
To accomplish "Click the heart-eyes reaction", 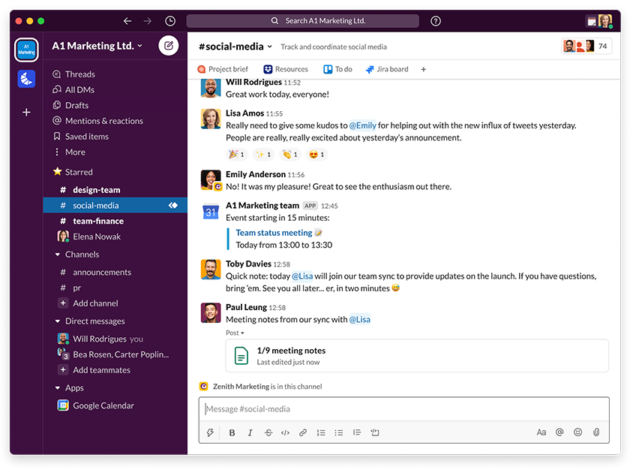I will pyautogui.click(x=317, y=155).
